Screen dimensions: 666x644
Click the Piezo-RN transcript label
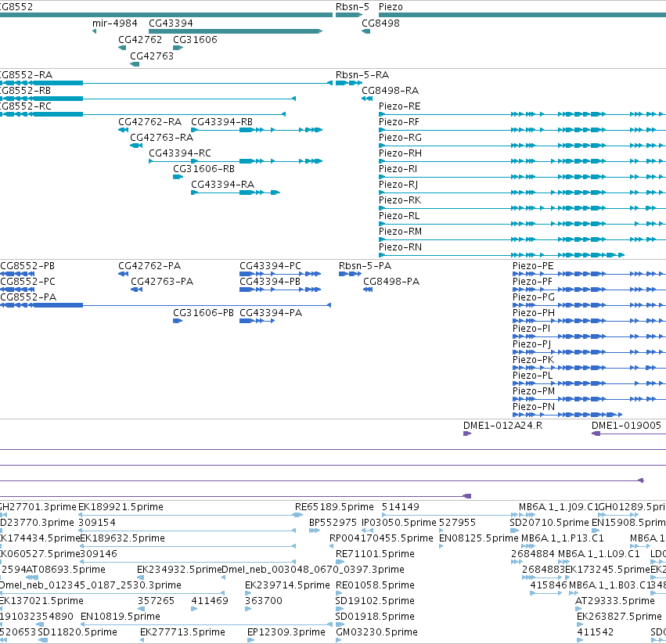[400, 246]
